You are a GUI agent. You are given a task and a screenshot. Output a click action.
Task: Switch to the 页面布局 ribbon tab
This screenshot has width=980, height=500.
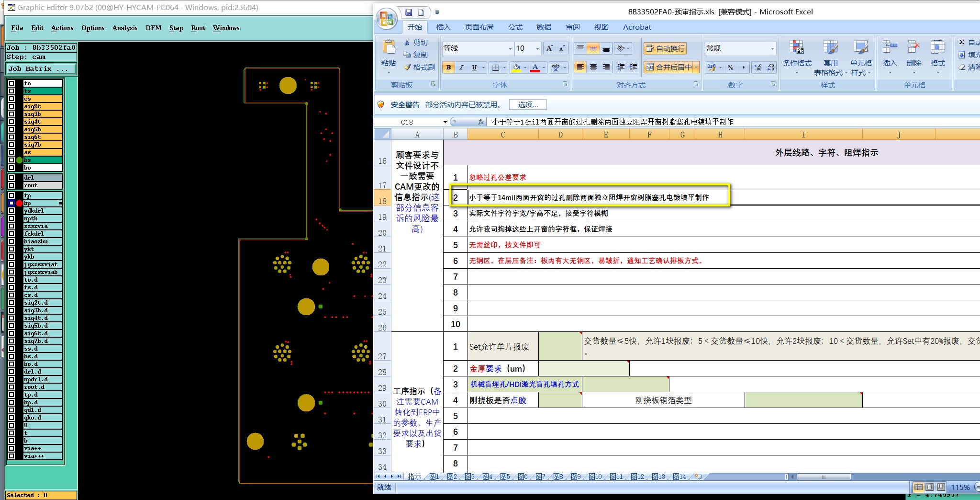tap(479, 27)
